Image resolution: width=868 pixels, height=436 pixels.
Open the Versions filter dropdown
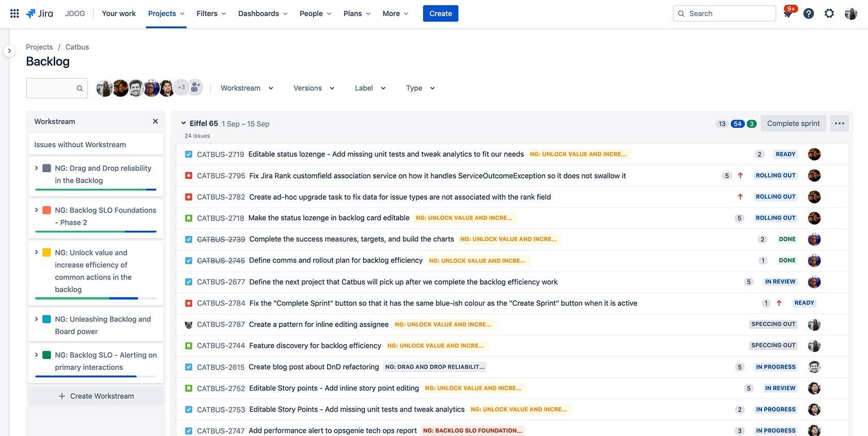(314, 88)
